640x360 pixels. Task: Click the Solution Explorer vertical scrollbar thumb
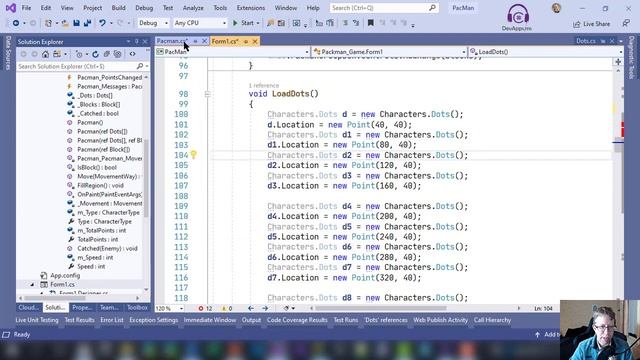click(x=146, y=178)
